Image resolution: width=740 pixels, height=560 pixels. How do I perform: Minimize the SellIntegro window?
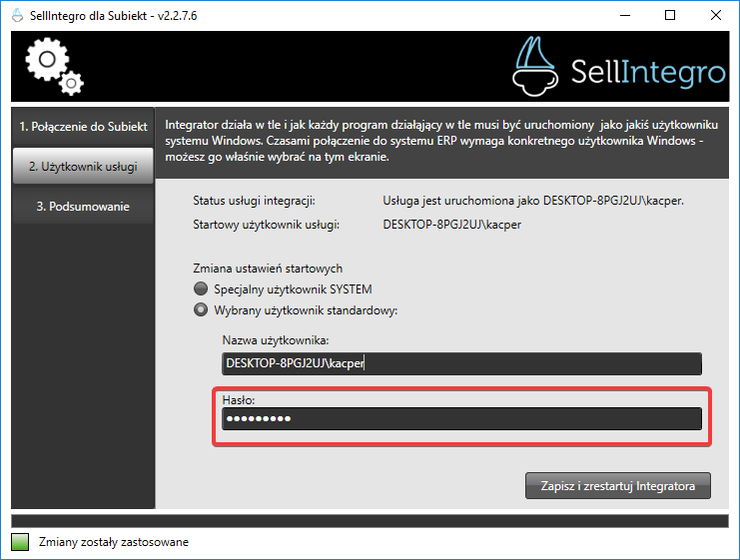click(x=625, y=16)
